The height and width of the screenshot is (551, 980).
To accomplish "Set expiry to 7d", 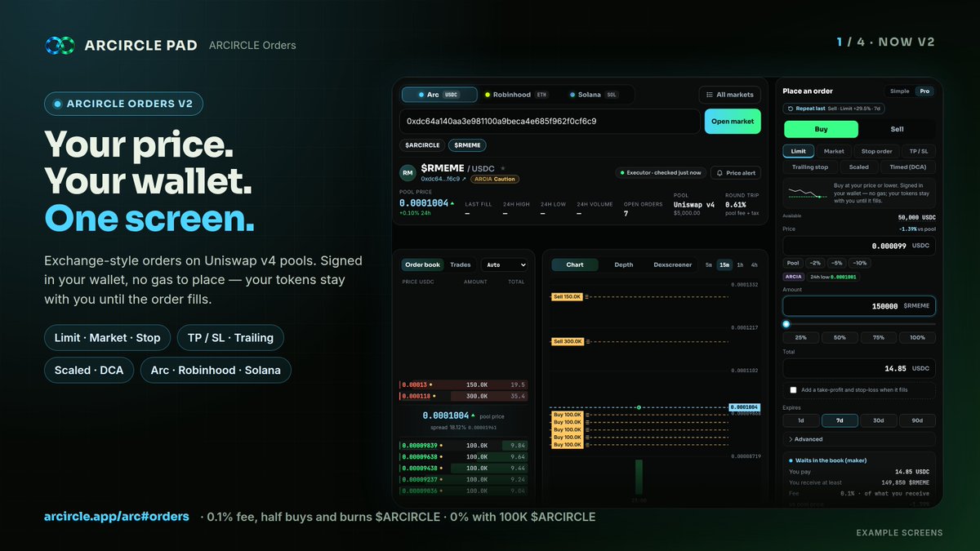I will pyautogui.click(x=840, y=421).
